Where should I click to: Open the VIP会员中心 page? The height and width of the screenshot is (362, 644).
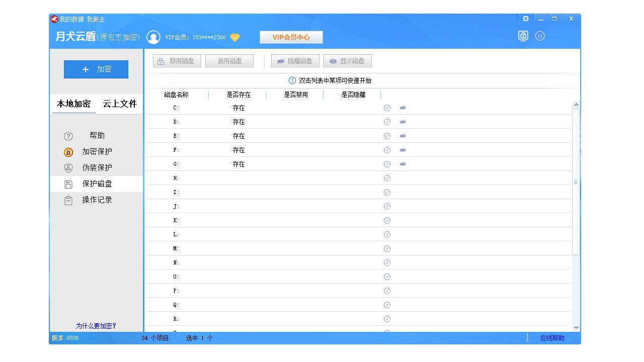coord(291,37)
